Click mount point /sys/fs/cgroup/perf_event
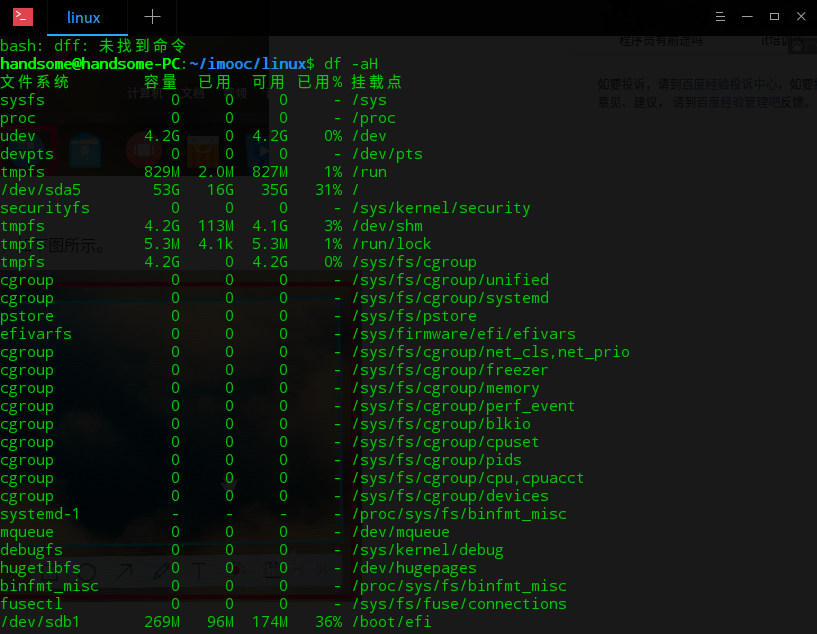The image size is (817, 634). [x=463, y=406]
